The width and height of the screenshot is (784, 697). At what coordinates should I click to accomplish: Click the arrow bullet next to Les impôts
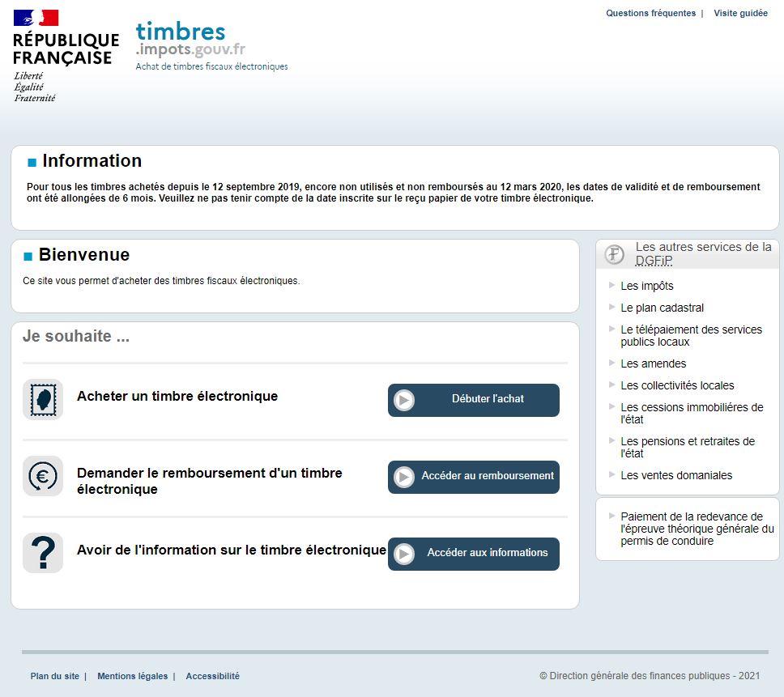click(611, 285)
